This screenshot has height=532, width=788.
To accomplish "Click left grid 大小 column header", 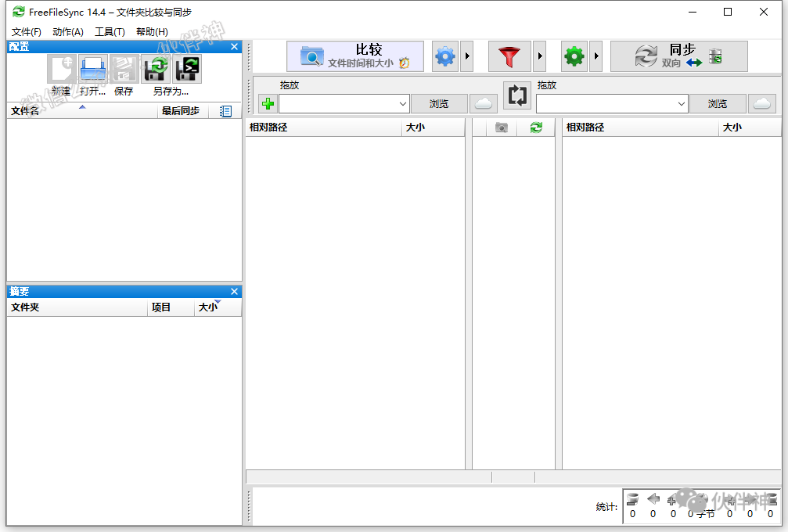I will pyautogui.click(x=434, y=128).
